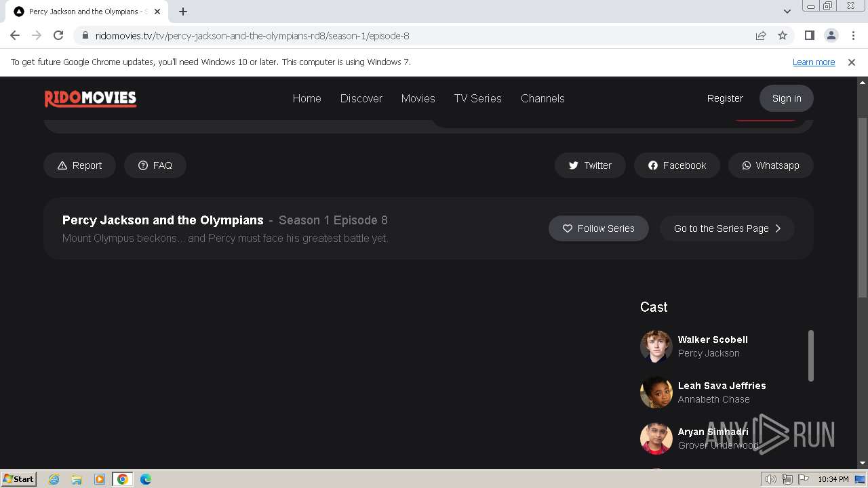This screenshot has width=868, height=488.
Task: Select the Chrome taskbar icon
Action: 123,479
